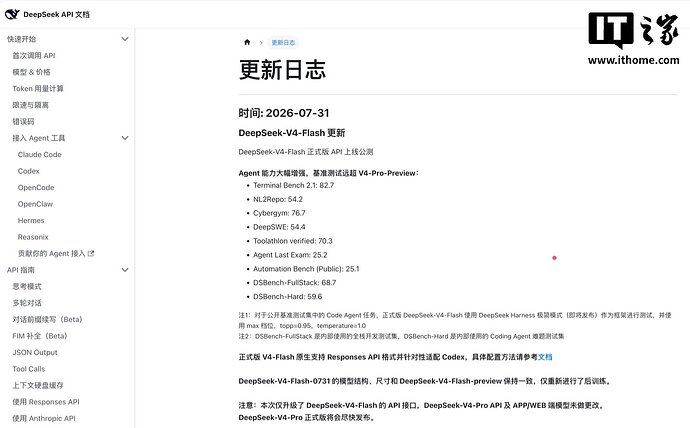
Task: Open Hermes integration page
Action: click(31, 220)
